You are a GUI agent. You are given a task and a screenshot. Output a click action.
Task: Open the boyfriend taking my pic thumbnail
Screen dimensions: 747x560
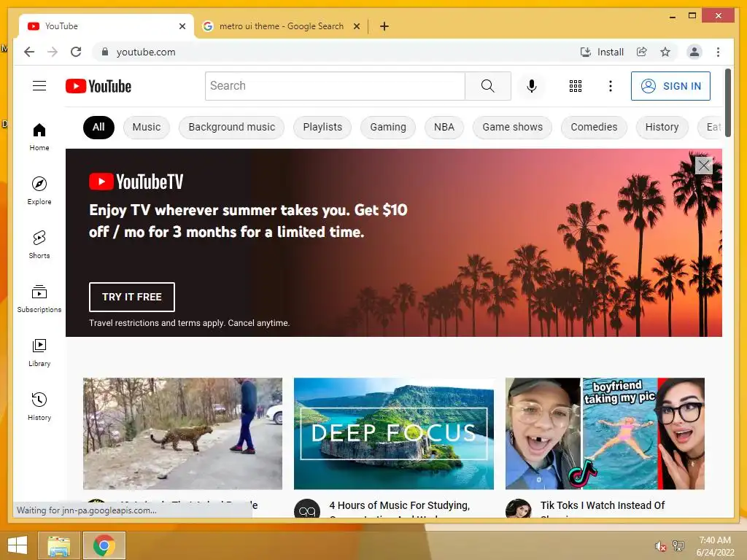[605, 433]
